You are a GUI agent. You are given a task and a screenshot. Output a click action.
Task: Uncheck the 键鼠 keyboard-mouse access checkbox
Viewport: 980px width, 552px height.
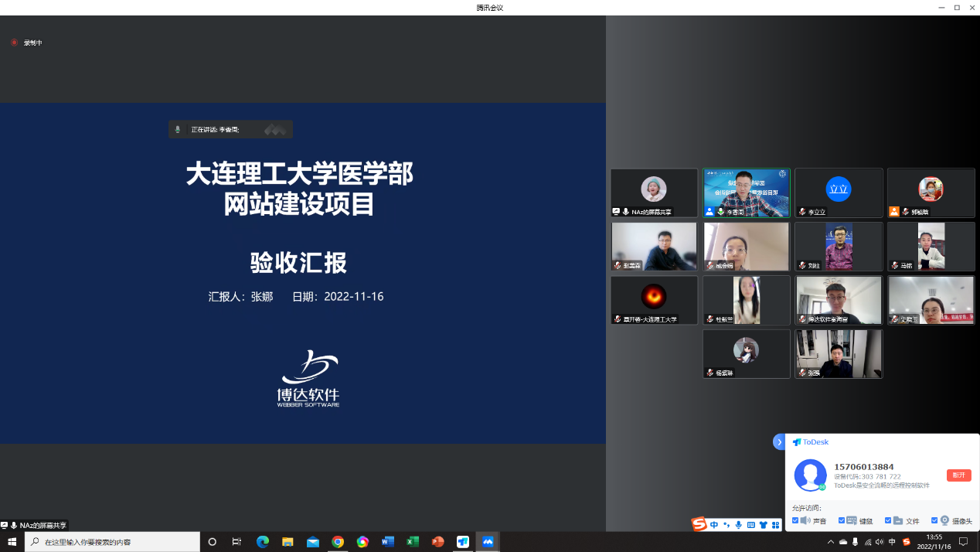[x=842, y=521]
